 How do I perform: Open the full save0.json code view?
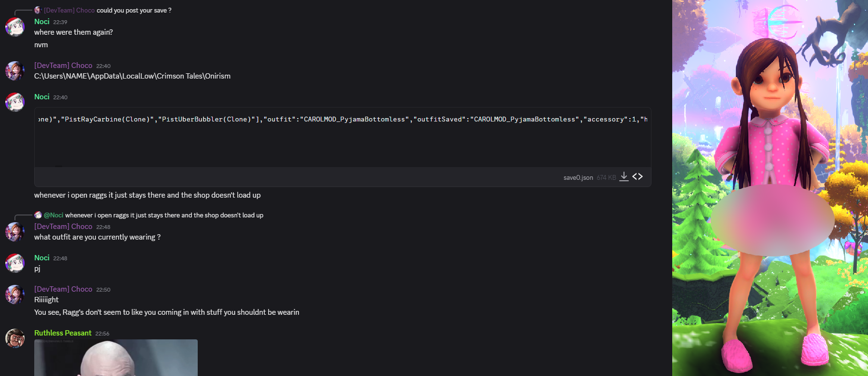[637, 176]
